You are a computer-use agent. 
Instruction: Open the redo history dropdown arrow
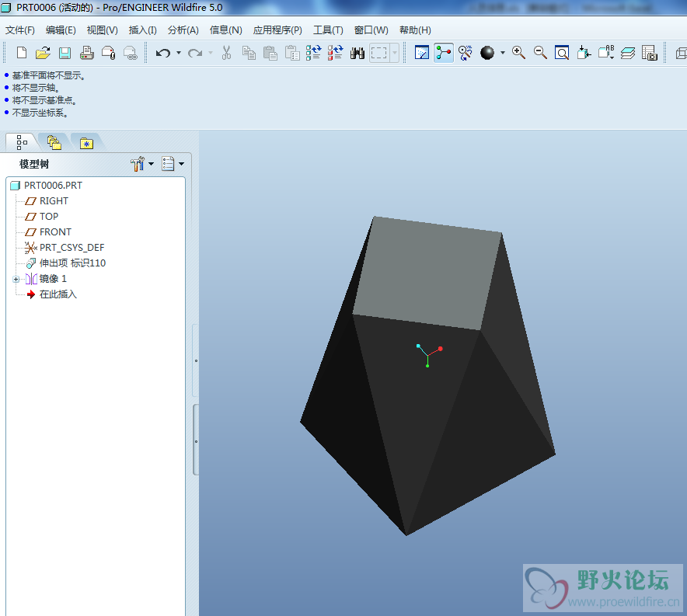tap(211, 53)
